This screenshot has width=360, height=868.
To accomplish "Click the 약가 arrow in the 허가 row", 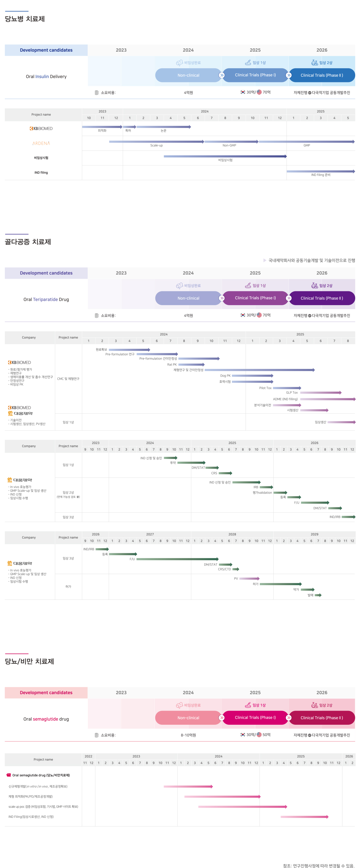I will point(307,590).
